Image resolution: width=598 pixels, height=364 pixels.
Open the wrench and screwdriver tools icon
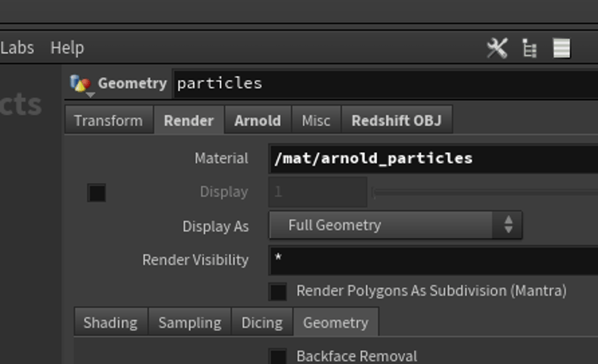[498, 48]
